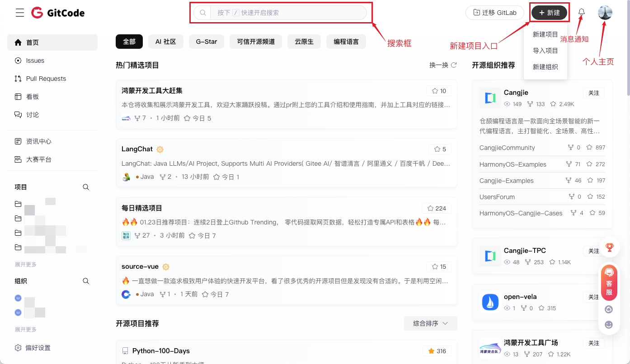Select 导入项目 from the new menu
The width and height of the screenshot is (630, 364).
[545, 51]
